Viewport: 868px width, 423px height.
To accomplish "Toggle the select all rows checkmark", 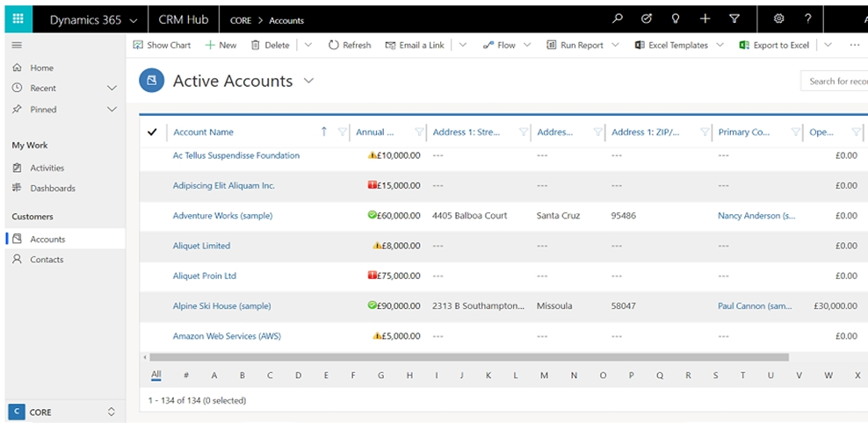I will coord(153,133).
